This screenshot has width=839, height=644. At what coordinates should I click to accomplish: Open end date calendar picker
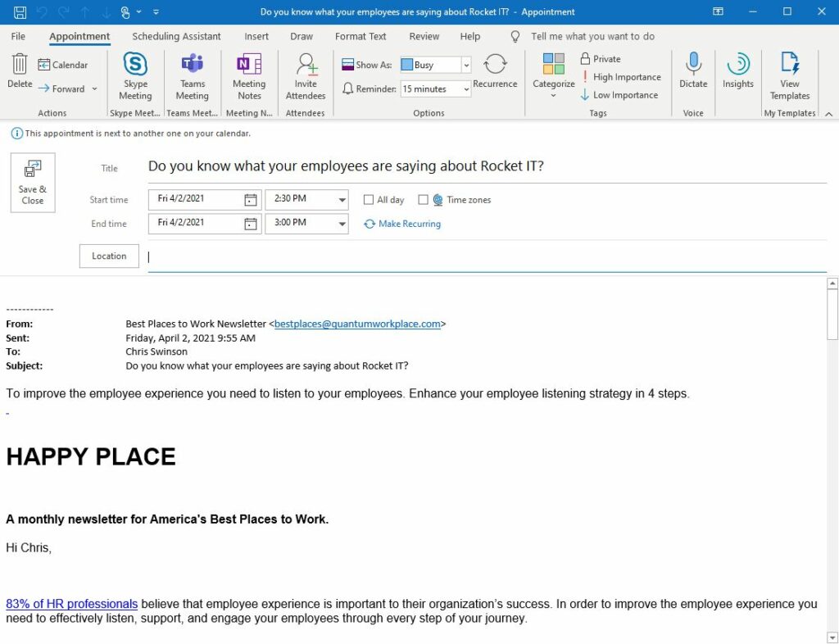(250, 224)
